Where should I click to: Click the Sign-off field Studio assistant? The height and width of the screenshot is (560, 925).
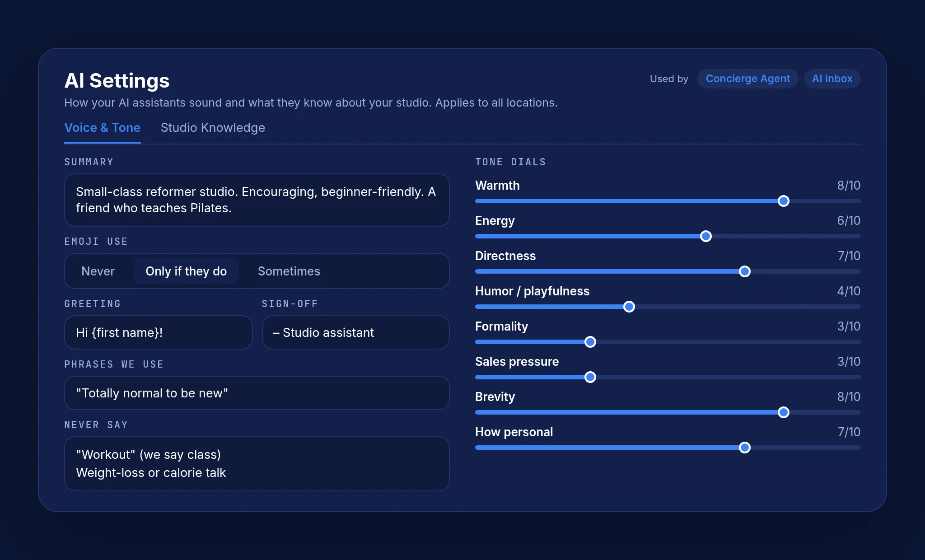pos(355,332)
